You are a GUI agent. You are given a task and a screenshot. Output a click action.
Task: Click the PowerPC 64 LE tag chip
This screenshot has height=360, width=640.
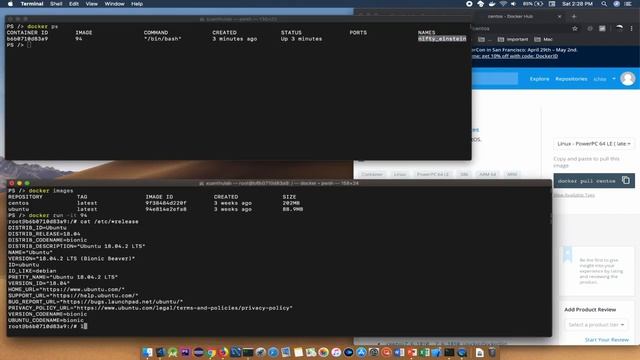pyautogui.click(x=433, y=174)
